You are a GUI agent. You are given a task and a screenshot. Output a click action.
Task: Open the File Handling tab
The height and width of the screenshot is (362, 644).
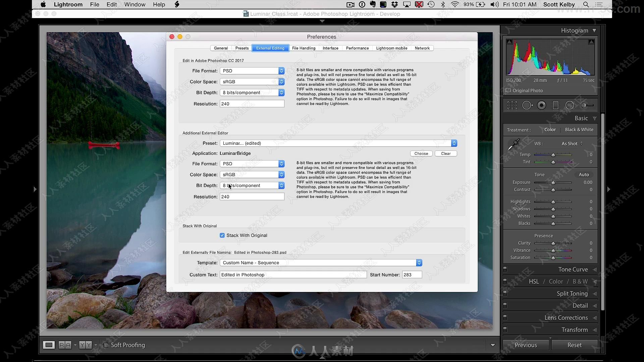[x=304, y=48]
